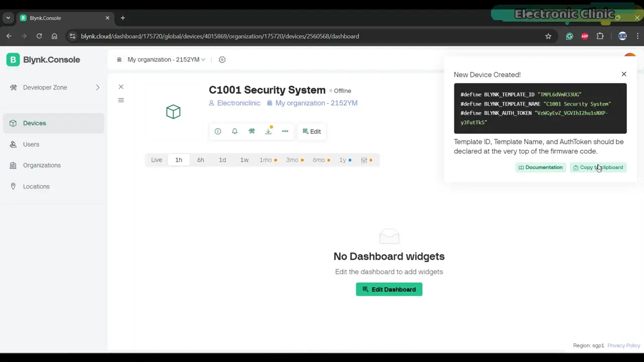Select the 1y time range

345,160
